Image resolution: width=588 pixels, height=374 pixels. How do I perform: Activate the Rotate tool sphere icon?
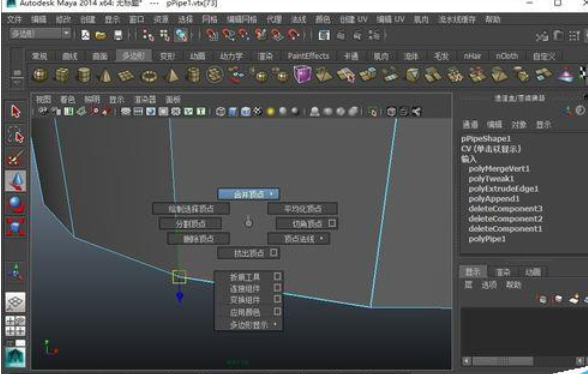tap(15, 205)
